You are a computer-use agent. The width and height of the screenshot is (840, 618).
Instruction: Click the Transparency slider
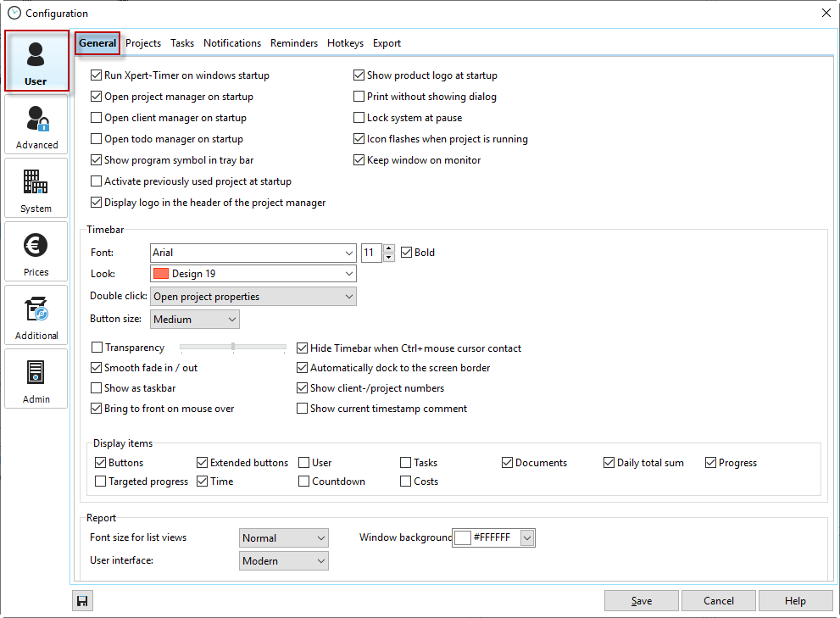tap(233, 347)
